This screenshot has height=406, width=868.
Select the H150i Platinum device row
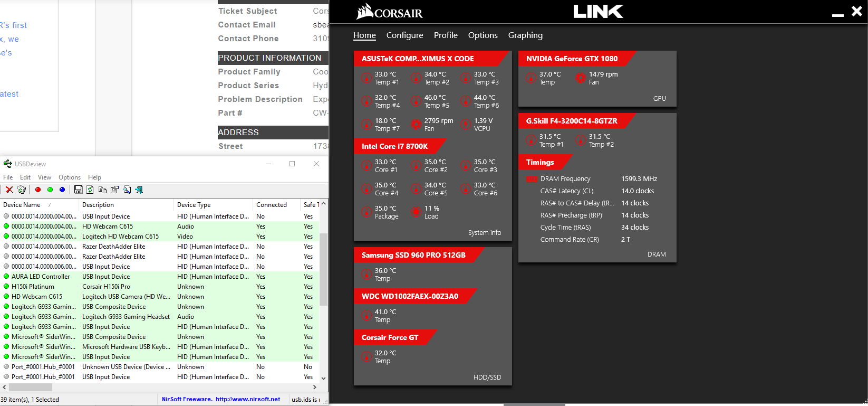pos(160,287)
